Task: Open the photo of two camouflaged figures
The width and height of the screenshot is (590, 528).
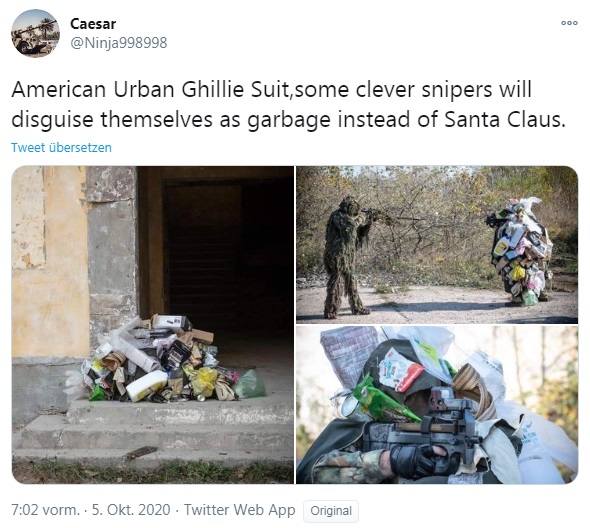Action: 437,245
